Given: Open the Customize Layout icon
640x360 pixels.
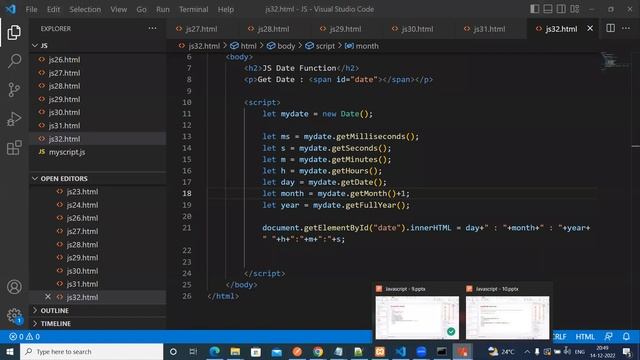Looking at the screenshot, I should coord(575,9).
